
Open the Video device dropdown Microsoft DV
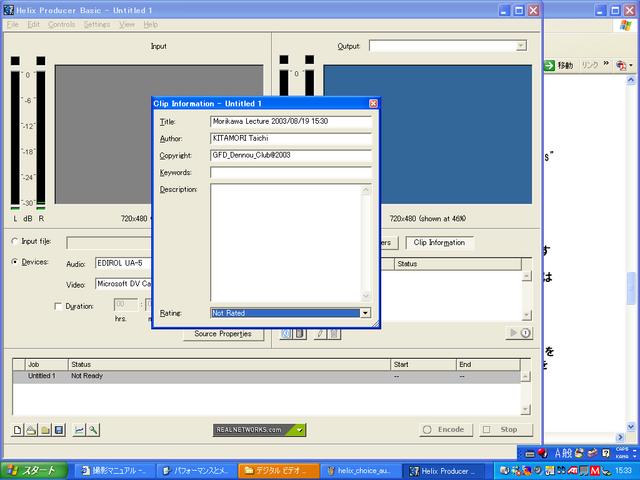pyautogui.click(x=123, y=284)
